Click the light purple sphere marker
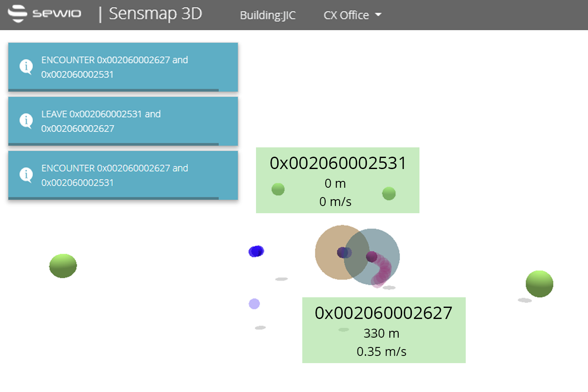 coord(254,304)
